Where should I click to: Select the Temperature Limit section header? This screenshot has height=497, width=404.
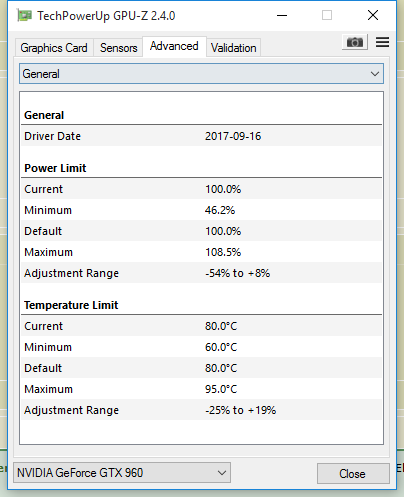(x=71, y=305)
